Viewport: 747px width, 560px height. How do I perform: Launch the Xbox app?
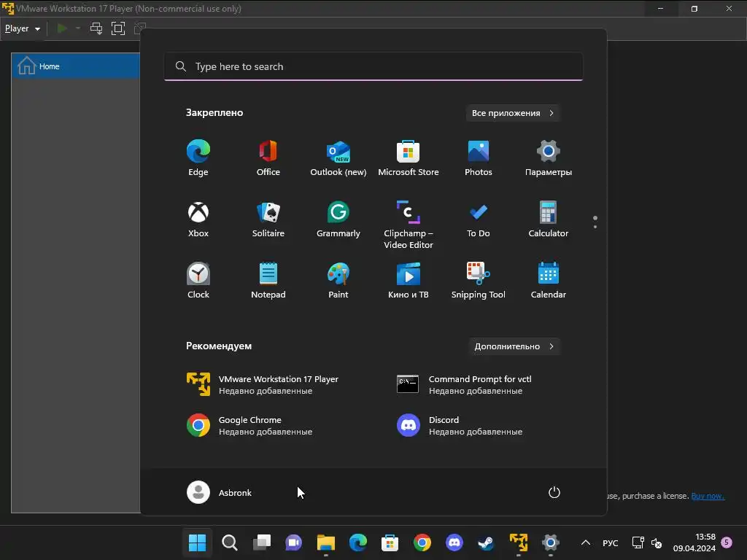click(x=198, y=219)
